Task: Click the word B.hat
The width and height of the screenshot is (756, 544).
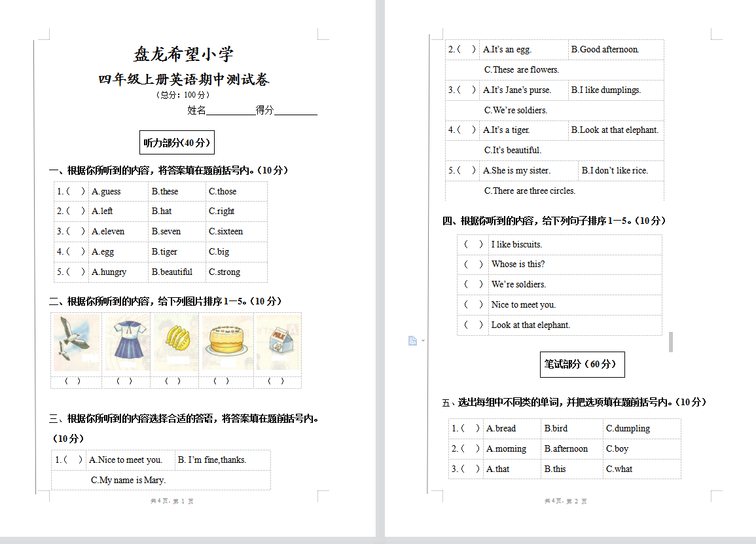Action: pos(162,211)
